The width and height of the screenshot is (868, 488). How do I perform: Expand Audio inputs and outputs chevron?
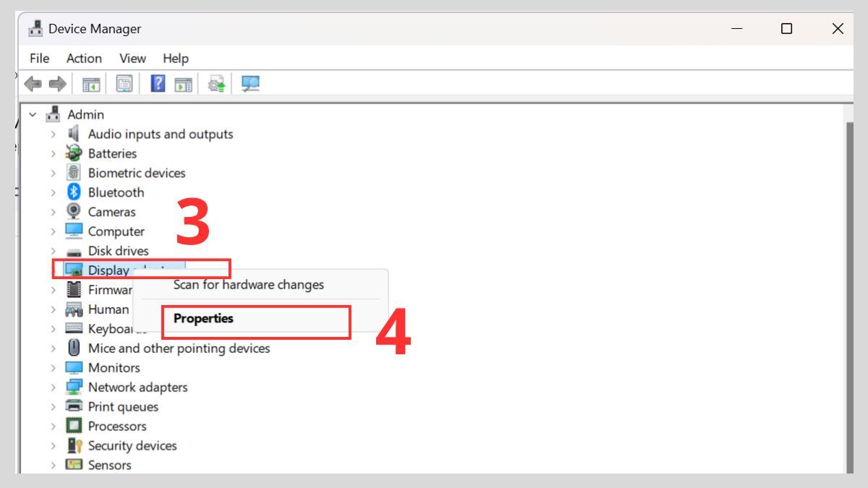[53, 134]
